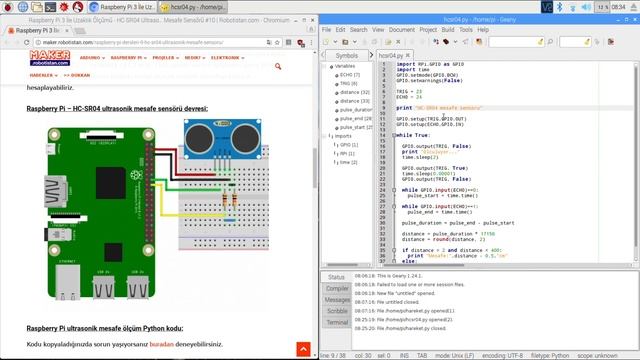The image size is (640, 360).
Task: Open the new file template dropdown arrow
Action: point(335,42)
